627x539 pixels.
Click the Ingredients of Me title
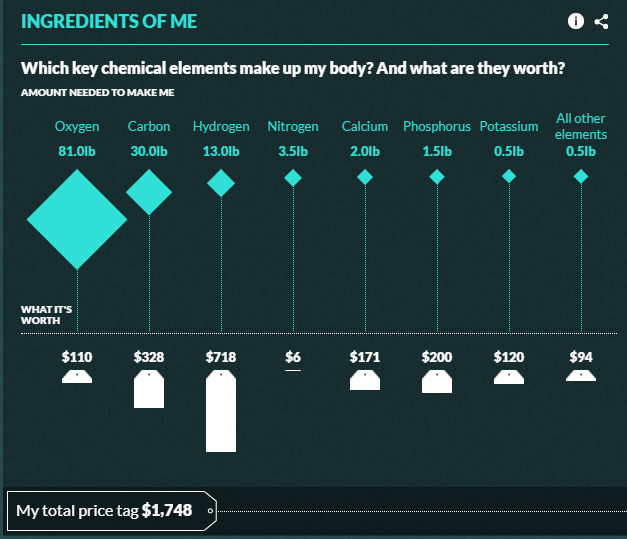click(109, 21)
